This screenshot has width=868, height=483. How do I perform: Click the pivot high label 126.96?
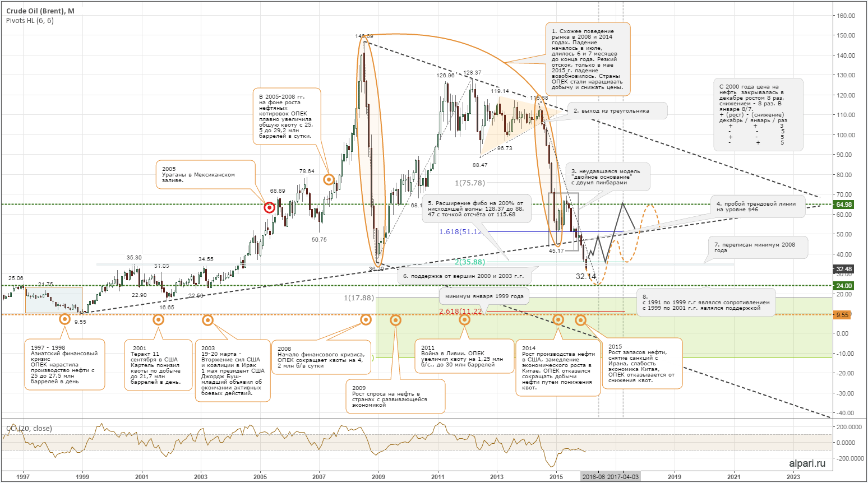coord(446,76)
